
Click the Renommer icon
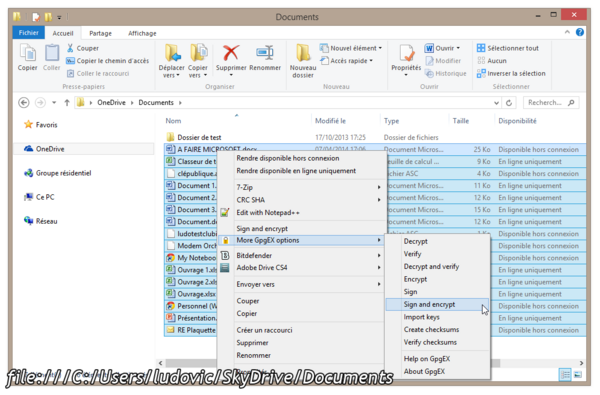(265, 53)
